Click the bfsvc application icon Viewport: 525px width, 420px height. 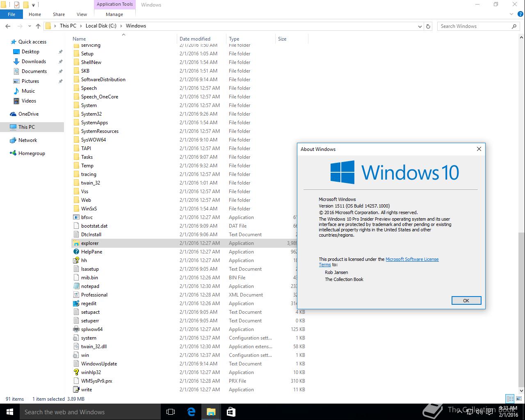76,217
